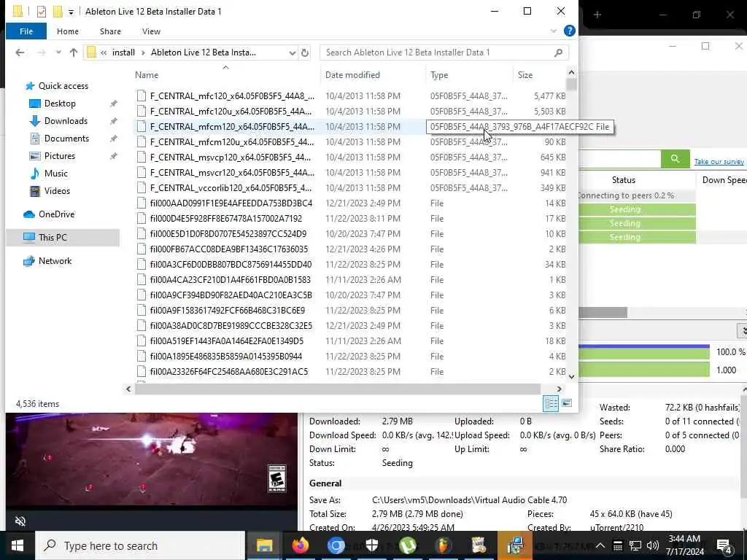
Task: Sort by the Date modified column header
Action: click(x=352, y=75)
